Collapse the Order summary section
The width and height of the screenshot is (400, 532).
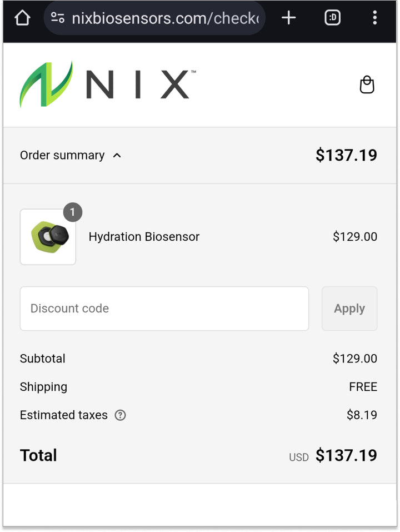click(62, 155)
